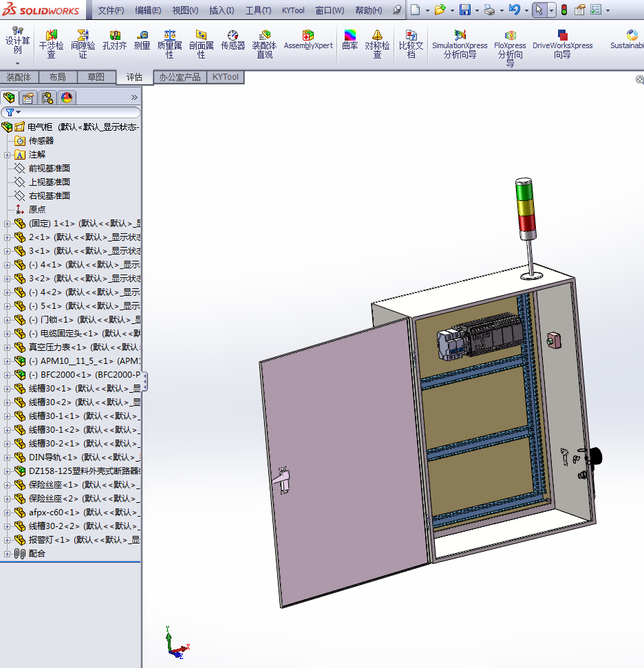Open the Undo history dropdown arrow

pos(527,10)
